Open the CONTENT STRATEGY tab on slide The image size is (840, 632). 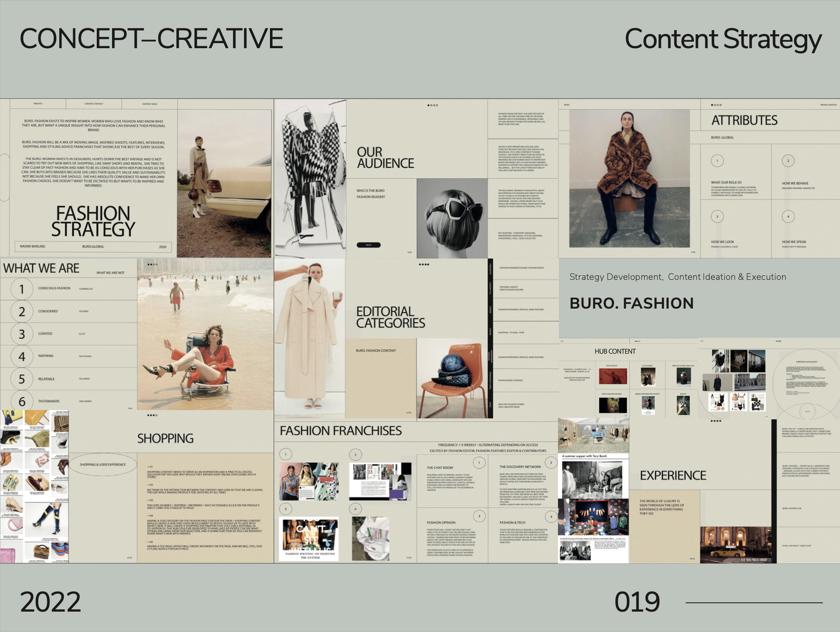click(x=94, y=104)
